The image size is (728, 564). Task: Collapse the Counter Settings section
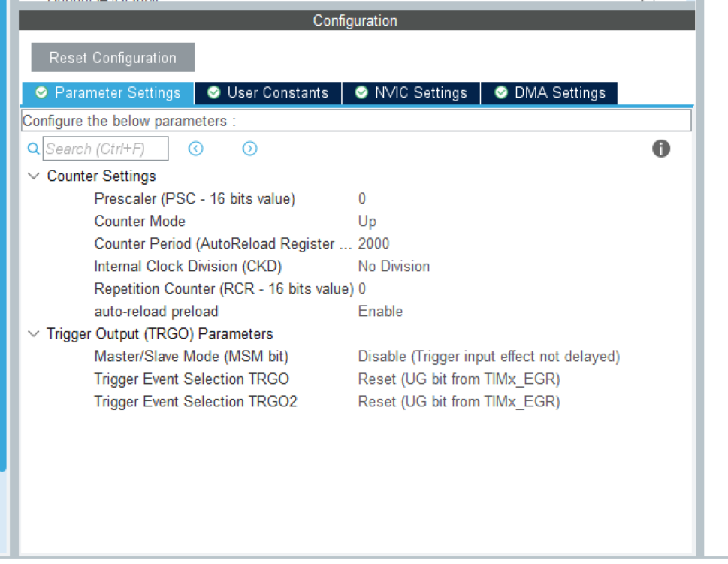(33, 176)
